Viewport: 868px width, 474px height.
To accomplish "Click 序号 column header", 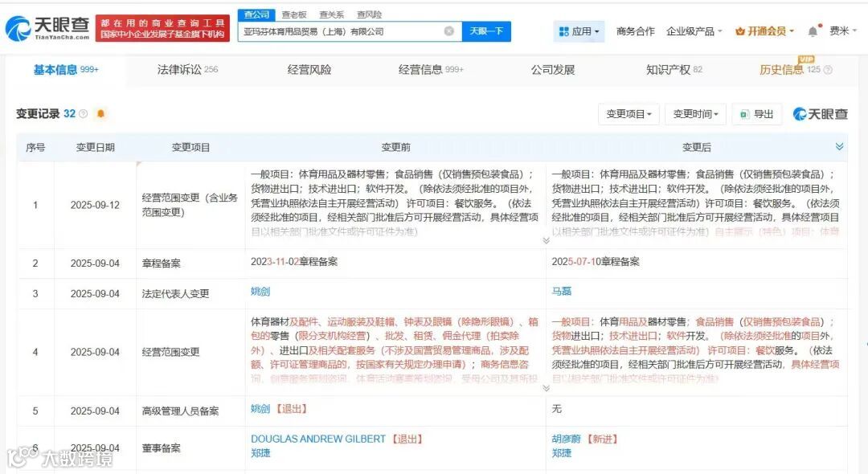I will click(35, 147).
